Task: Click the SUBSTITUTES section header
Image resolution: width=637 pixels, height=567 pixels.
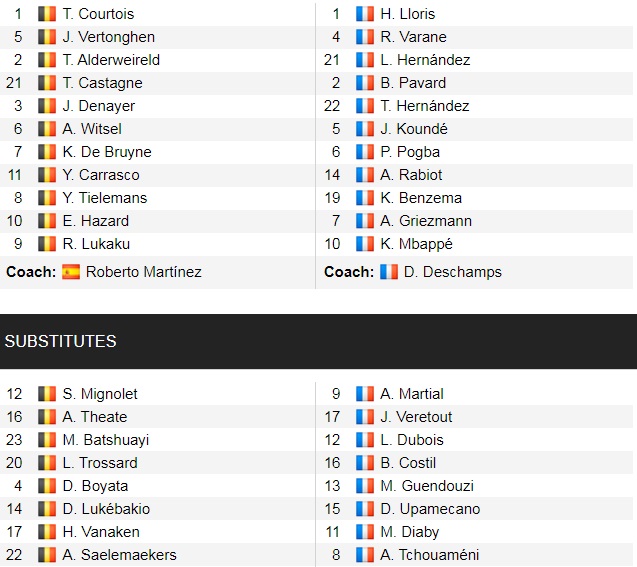Action: (60, 341)
